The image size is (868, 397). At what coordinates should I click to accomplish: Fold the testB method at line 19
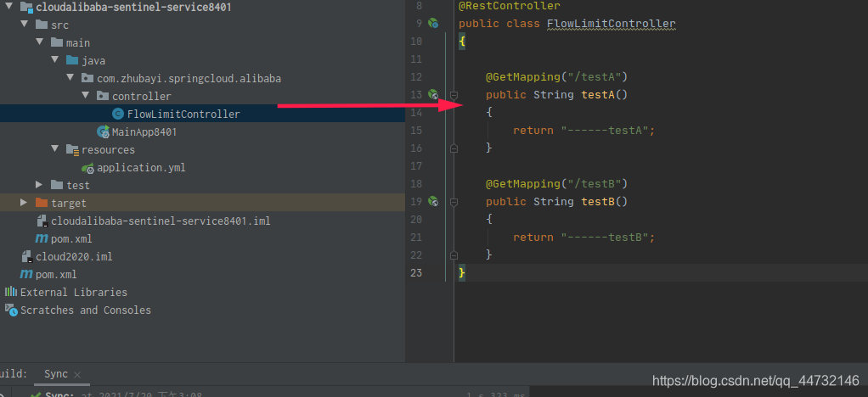pyautogui.click(x=454, y=202)
